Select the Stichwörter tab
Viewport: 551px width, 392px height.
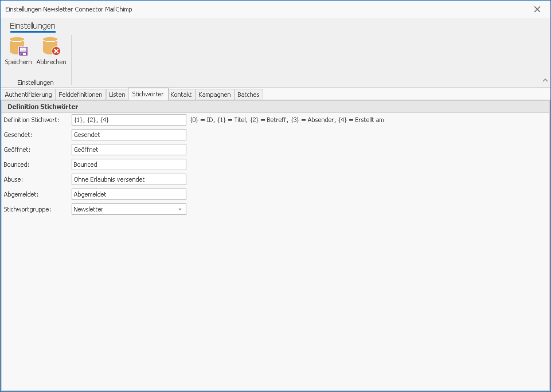pyautogui.click(x=148, y=94)
